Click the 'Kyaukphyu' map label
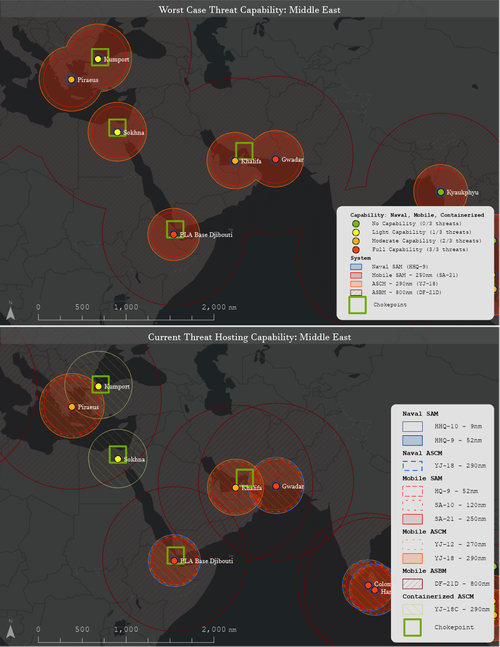The width and height of the screenshot is (500, 647). pos(462,192)
